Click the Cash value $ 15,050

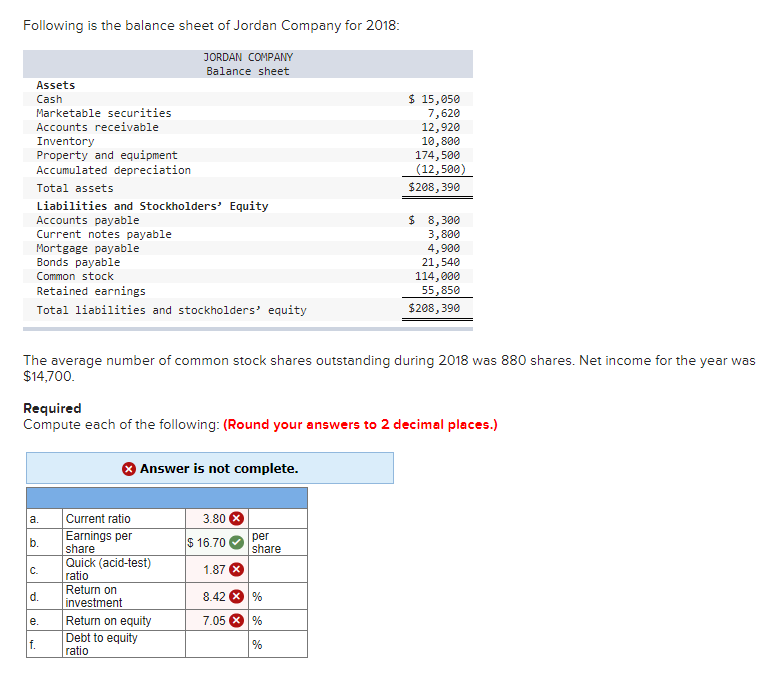[434, 99]
